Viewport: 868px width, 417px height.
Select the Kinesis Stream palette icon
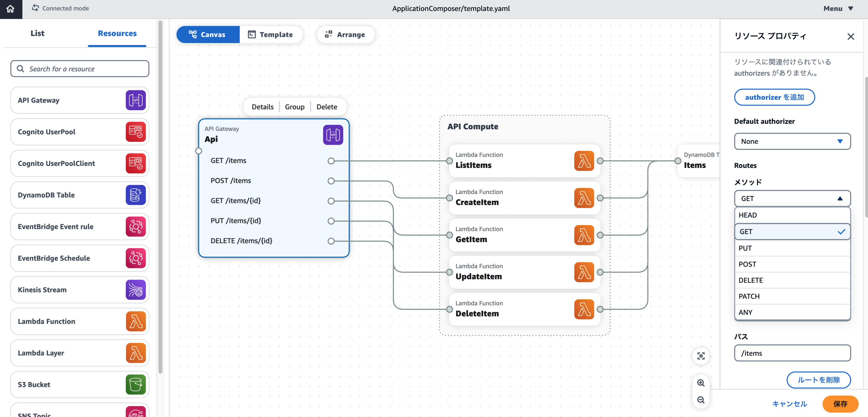[135, 290]
